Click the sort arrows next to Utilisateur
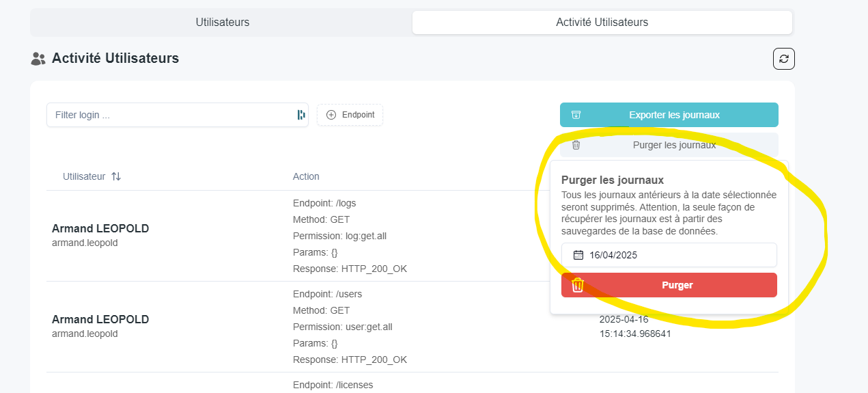This screenshot has width=868, height=393. click(116, 176)
